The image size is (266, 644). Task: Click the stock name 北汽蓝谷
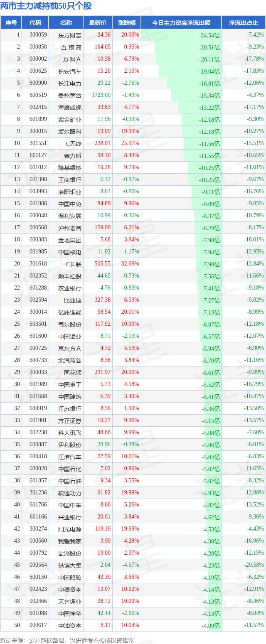click(70, 360)
